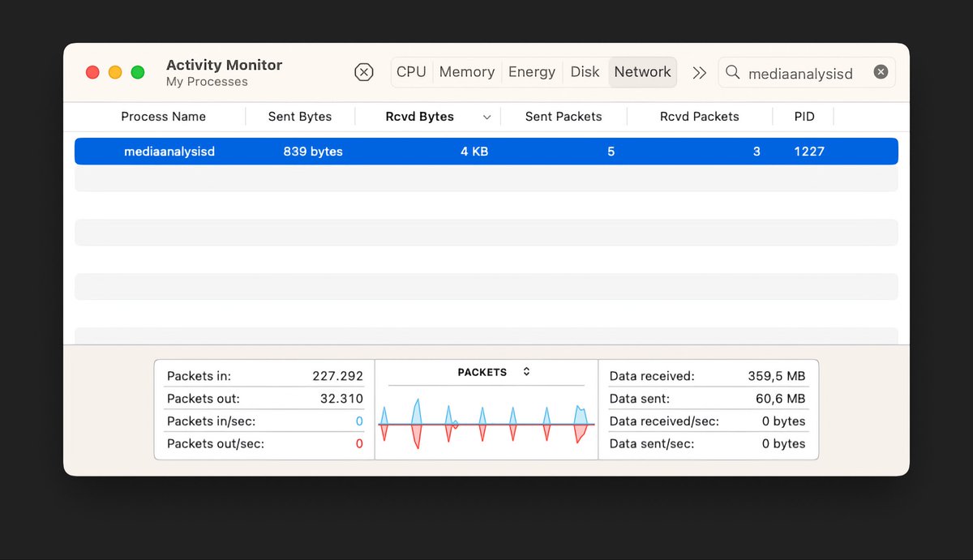Click the Packets out/sec label
This screenshot has height=560, width=973.
(216, 444)
